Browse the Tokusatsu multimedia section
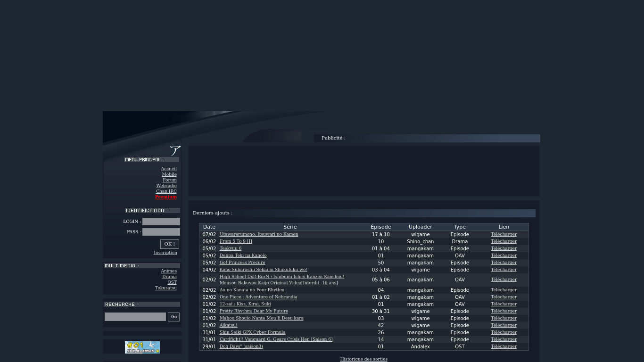This screenshot has width=644, height=362. tap(166, 288)
